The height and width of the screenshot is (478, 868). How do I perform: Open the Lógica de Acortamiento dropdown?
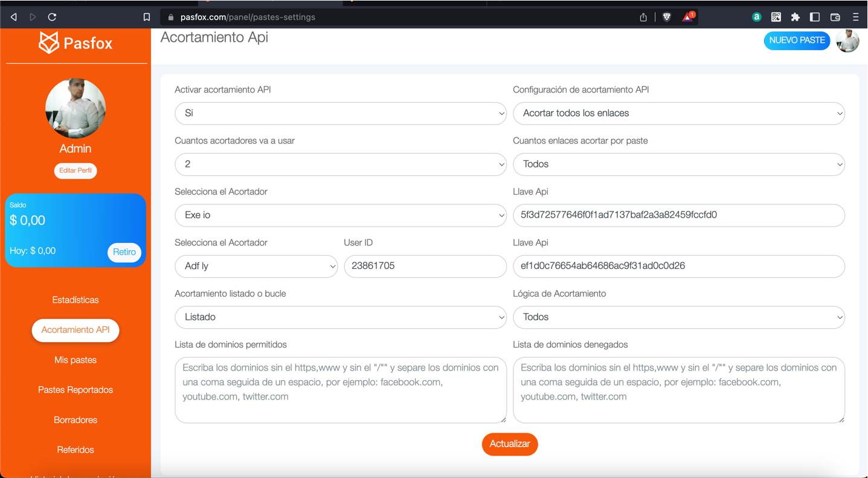[x=679, y=317]
